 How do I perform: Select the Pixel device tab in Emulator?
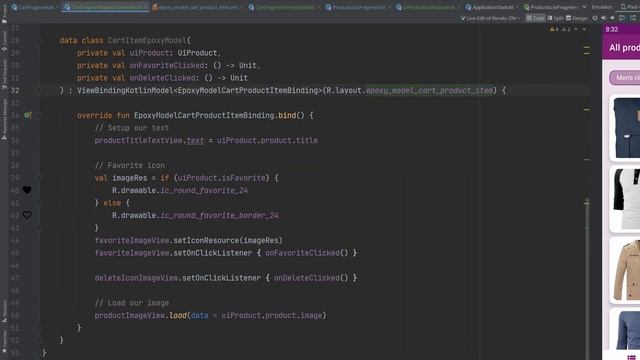pos(630,7)
